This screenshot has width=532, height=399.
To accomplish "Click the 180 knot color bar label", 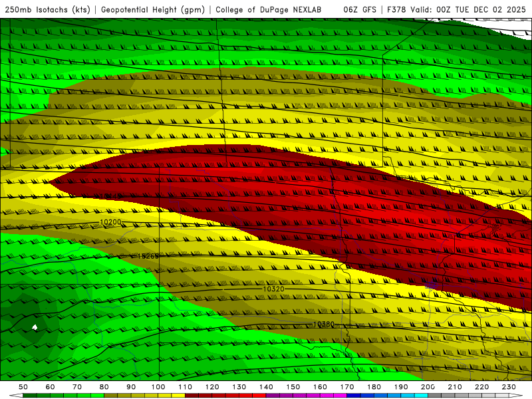I will click(x=374, y=387).
